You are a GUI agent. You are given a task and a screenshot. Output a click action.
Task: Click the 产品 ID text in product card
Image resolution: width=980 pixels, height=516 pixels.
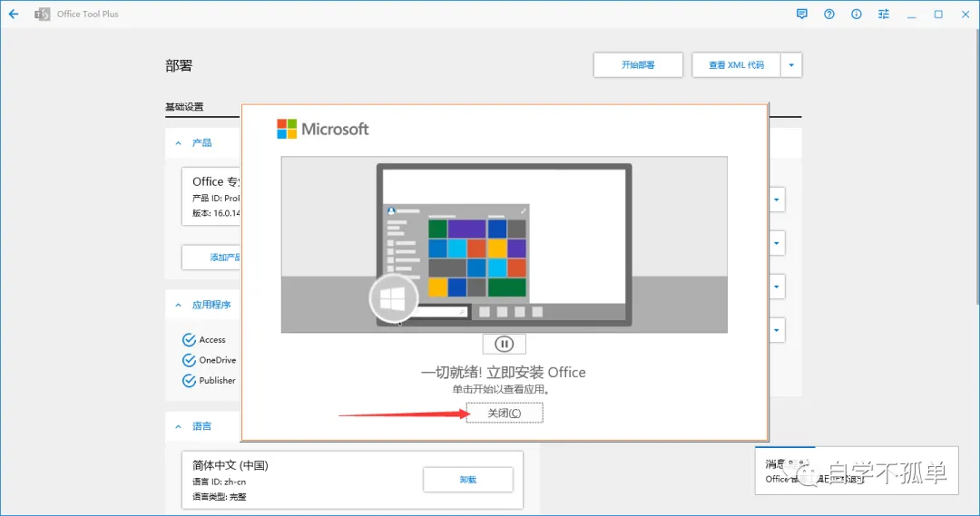(216, 198)
